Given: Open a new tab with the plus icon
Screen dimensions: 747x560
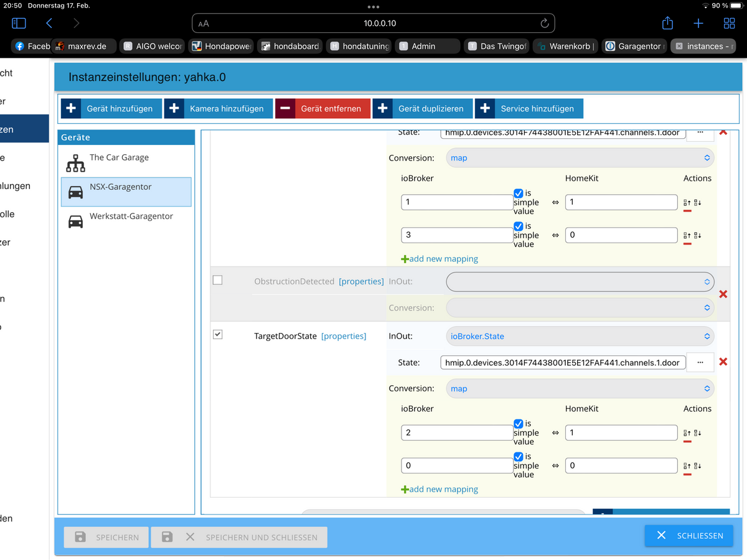Looking at the screenshot, I should 698,23.
